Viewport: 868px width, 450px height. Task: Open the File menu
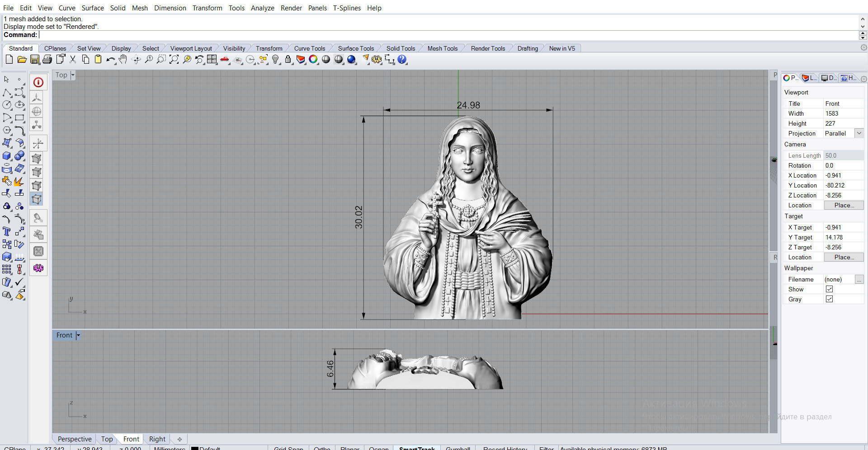[8, 8]
